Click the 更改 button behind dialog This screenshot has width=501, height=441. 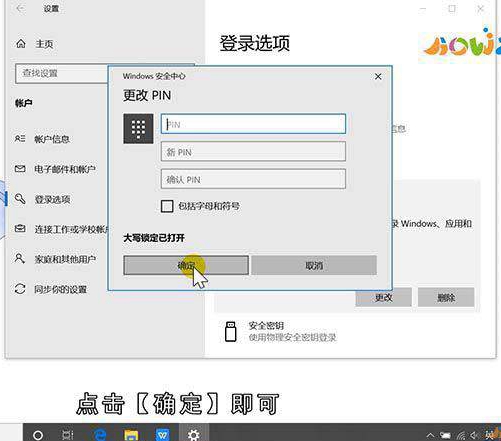tap(384, 297)
